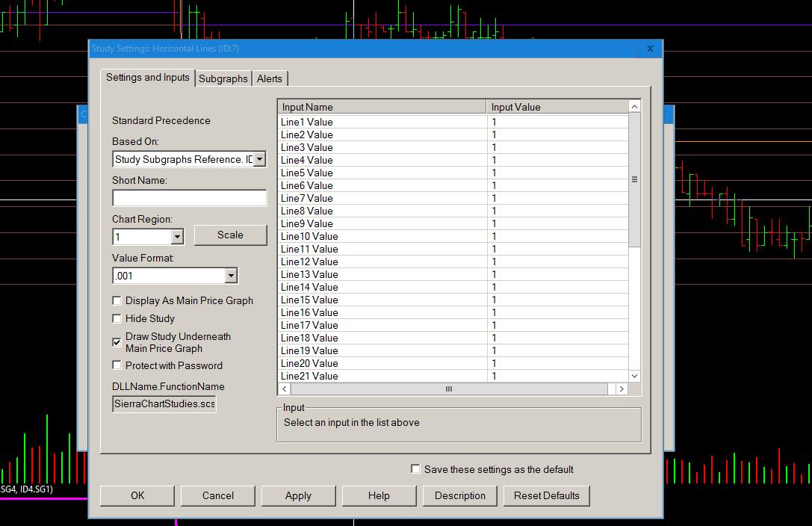Close the Study Settings dialog window
This screenshot has width=812, height=526.
point(649,49)
